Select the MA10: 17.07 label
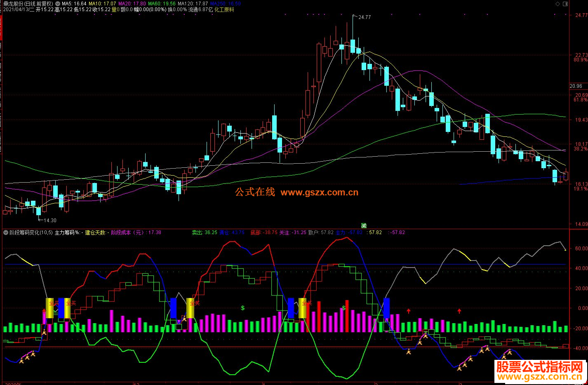Image resolution: width=588 pixels, height=385 pixels. [x=103, y=4]
